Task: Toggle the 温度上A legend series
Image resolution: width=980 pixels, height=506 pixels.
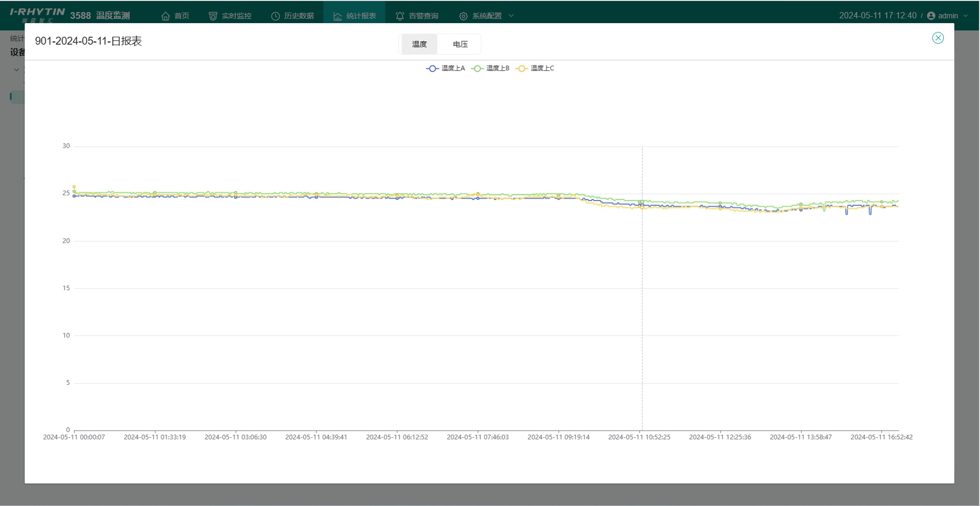Action: click(x=446, y=68)
